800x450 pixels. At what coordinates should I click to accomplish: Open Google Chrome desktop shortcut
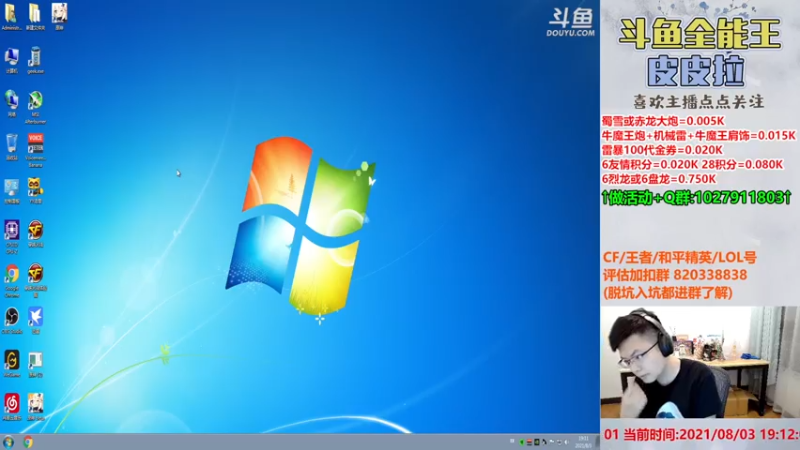[x=11, y=280]
